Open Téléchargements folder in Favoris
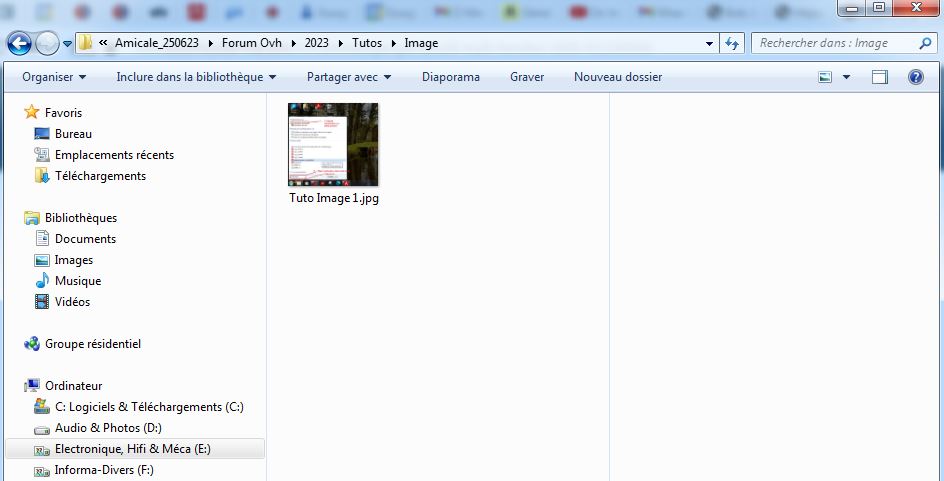The height and width of the screenshot is (481, 944). pyautogui.click(x=100, y=176)
